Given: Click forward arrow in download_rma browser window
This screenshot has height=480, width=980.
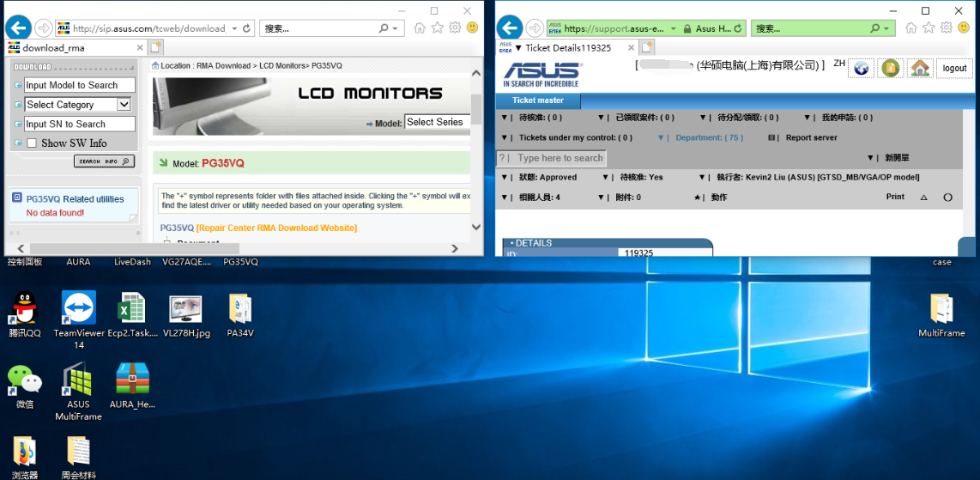Looking at the screenshot, I should [43, 28].
